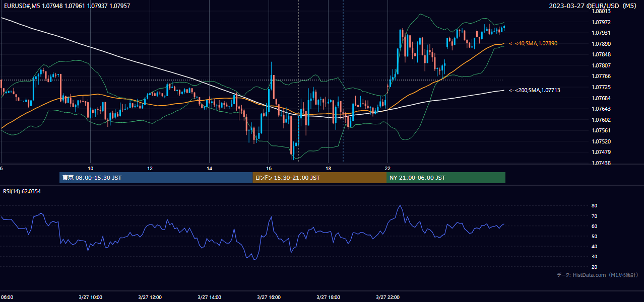644x302 pixels.
Task: Click the 3/27 12:00 time label
Action: tap(150, 297)
